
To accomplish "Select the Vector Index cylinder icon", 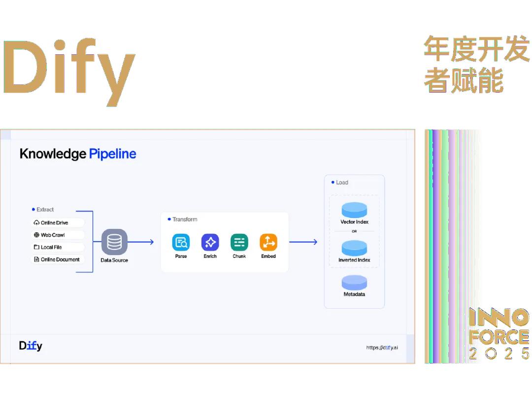I will point(354,210).
